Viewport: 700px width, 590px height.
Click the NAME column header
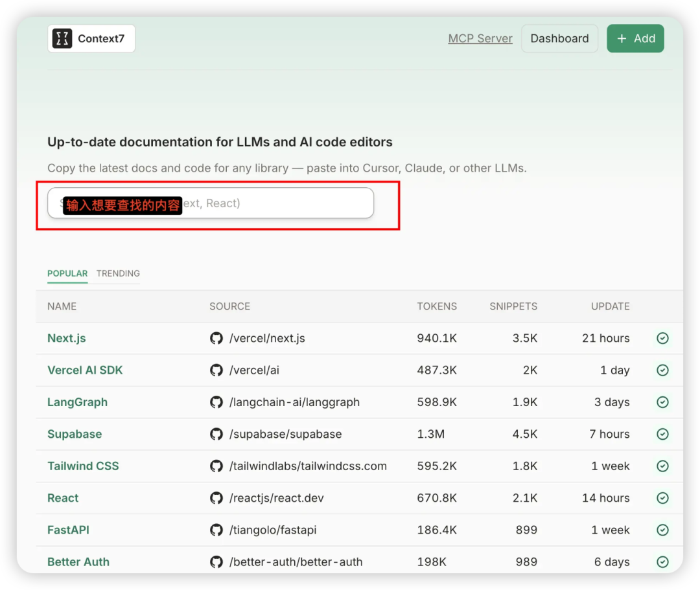(62, 306)
